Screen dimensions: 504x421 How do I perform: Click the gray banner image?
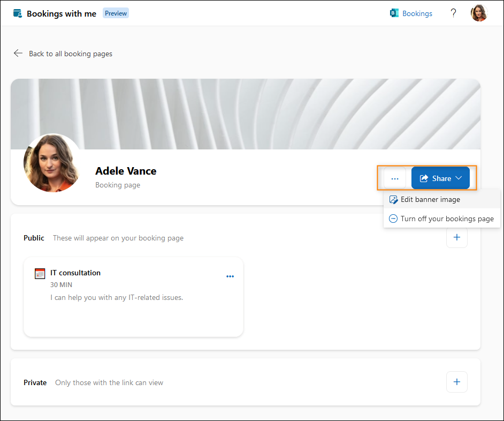(x=246, y=114)
